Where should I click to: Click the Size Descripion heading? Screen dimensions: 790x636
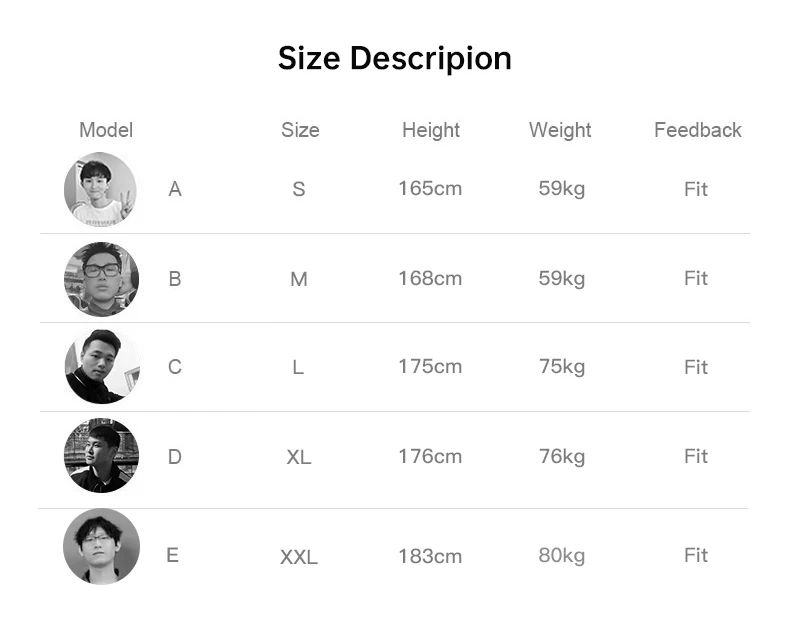tap(395, 58)
